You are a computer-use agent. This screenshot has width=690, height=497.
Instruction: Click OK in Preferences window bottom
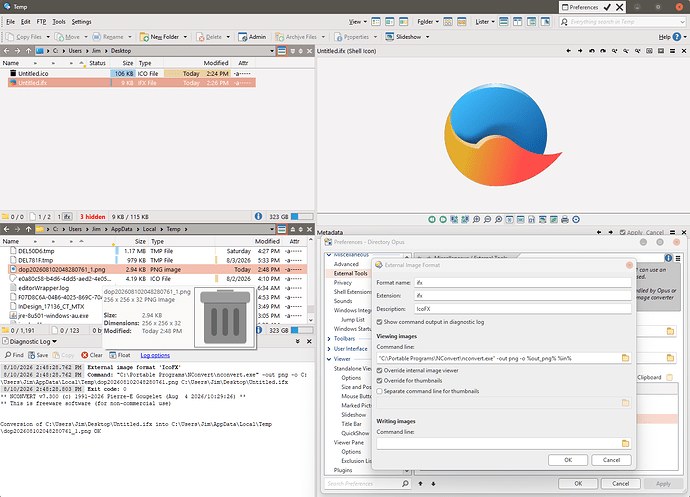click(x=578, y=483)
